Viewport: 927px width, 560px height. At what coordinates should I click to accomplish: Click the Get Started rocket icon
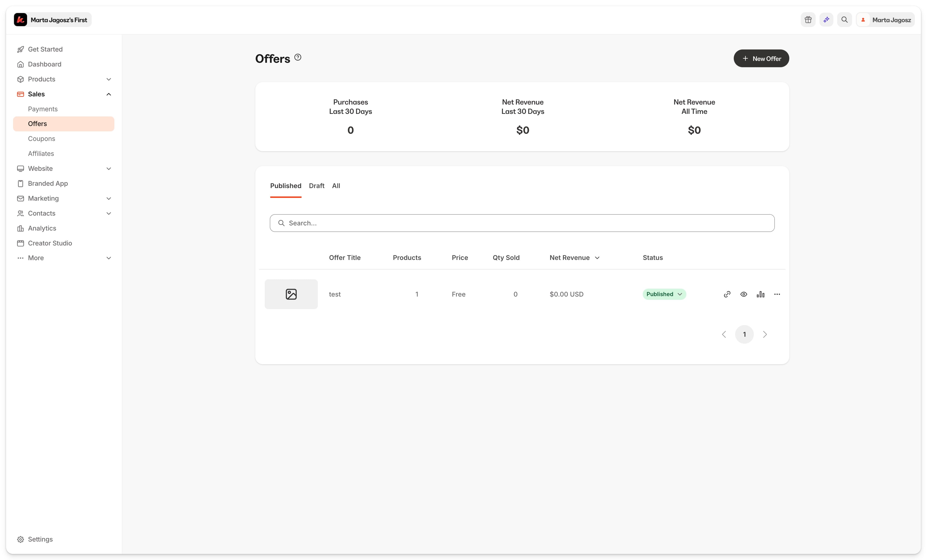click(20, 49)
